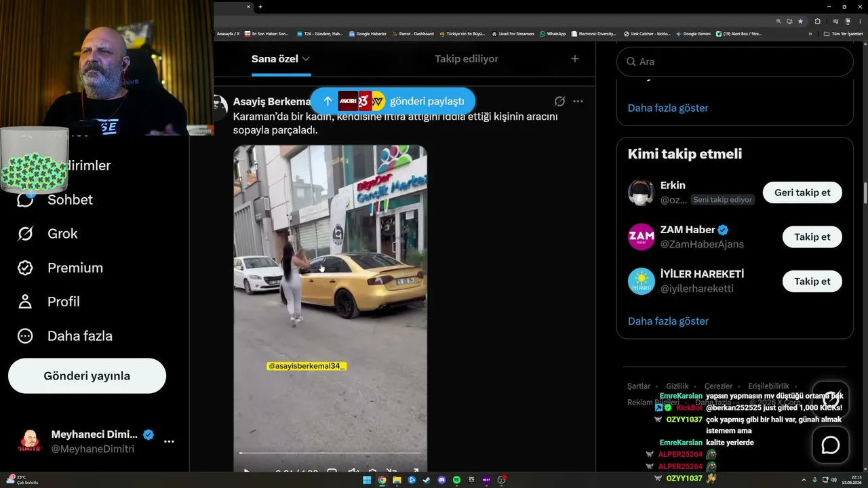
Task: Show more bookmarks with the overflow chevron
Action: (x=810, y=34)
